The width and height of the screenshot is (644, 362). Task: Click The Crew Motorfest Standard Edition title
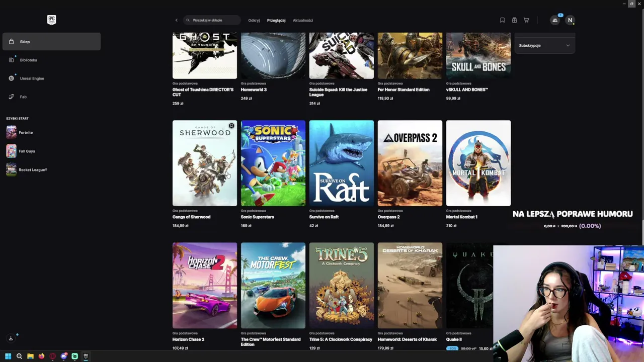point(271,342)
